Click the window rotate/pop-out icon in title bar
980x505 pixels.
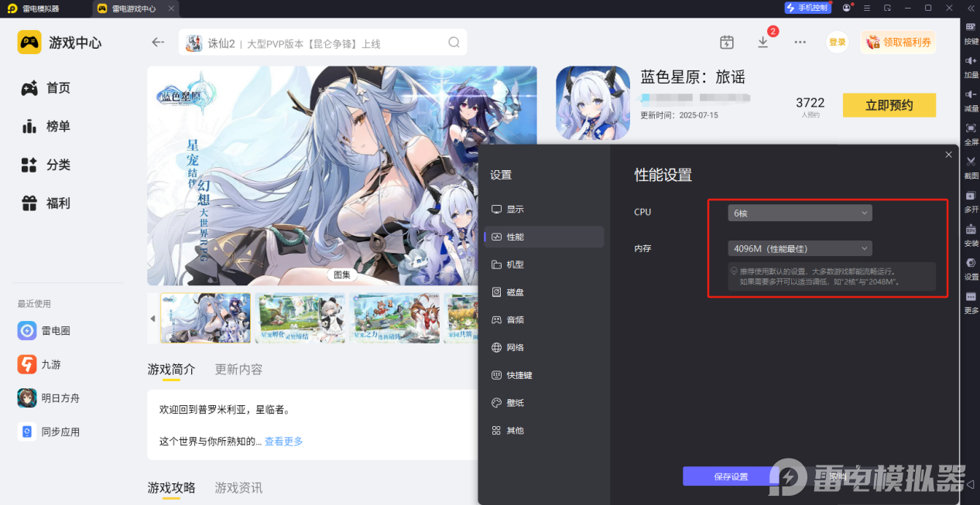[887, 8]
